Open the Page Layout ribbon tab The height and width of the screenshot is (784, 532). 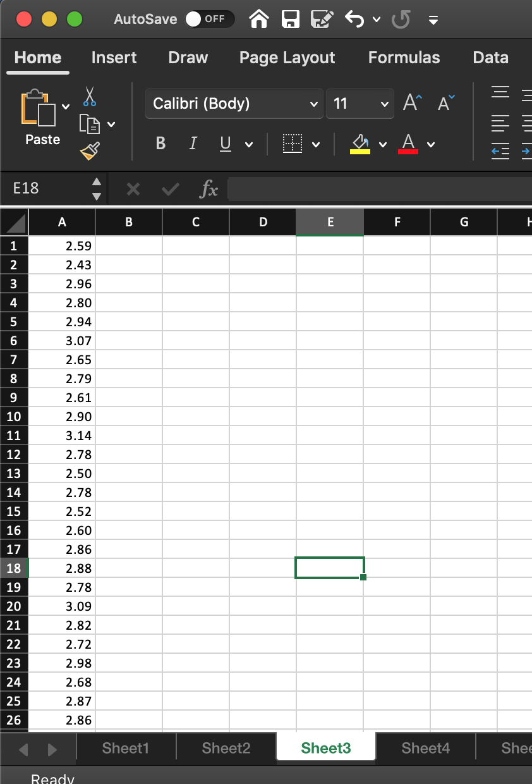(x=287, y=58)
